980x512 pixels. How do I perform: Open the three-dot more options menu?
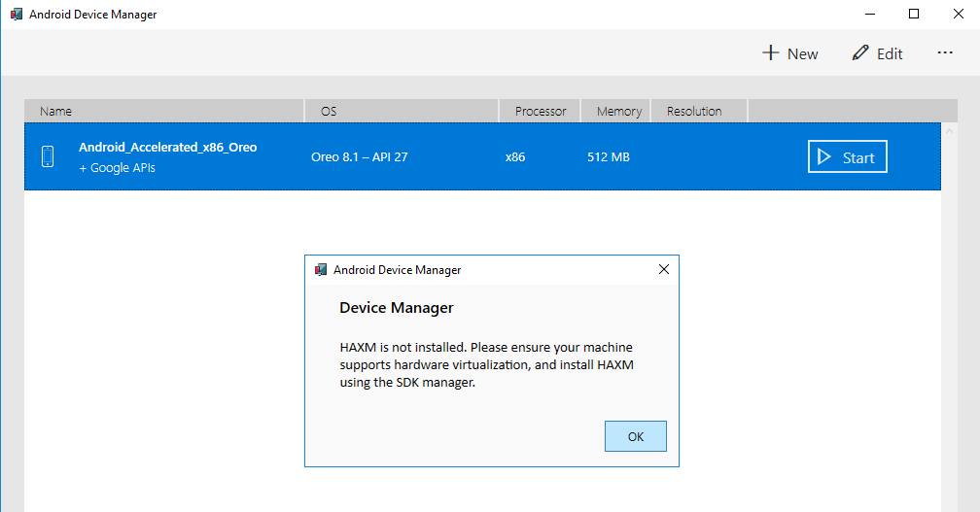945,53
